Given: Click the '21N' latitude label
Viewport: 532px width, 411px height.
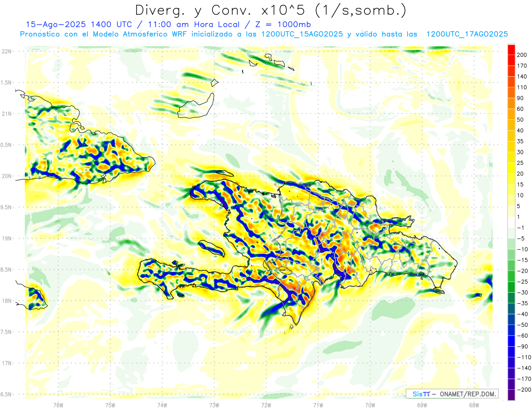Looking at the screenshot, I should click(x=6, y=114).
